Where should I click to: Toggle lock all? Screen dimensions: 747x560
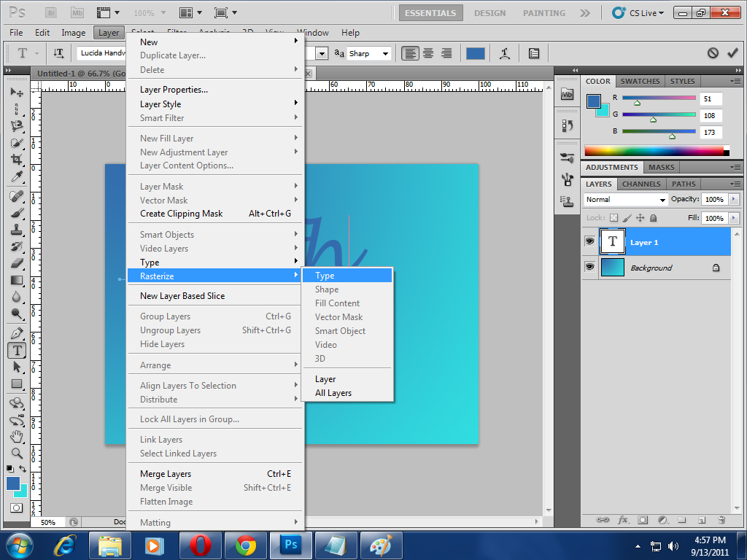coord(654,217)
